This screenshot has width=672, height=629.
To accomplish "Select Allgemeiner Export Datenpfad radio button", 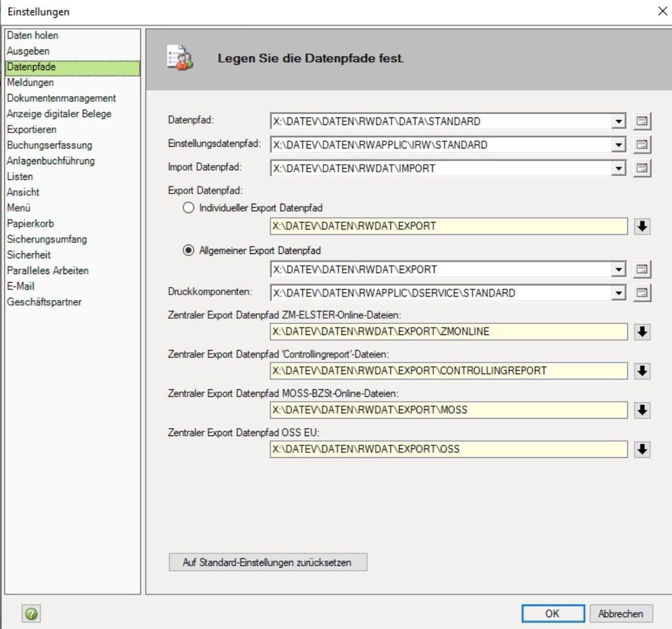I will coord(188,251).
